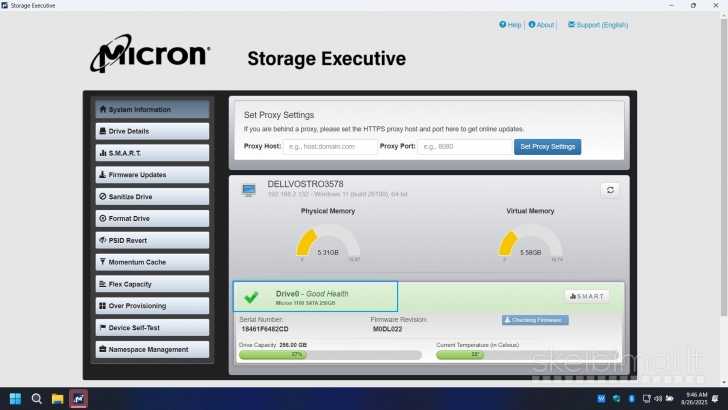The height and width of the screenshot is (410, 728).
Task: Focus the Proxy Port input field
Action: (x=464, y=147)
